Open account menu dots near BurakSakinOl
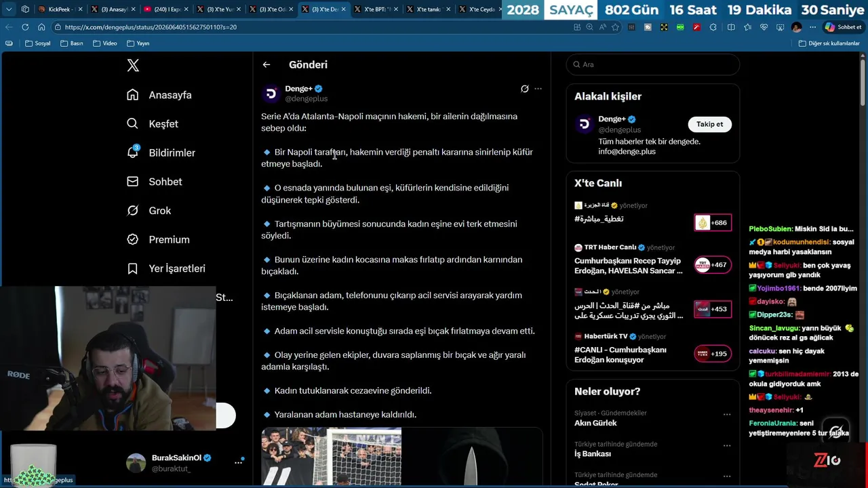 pyautogui.click(x=238, y=462)
